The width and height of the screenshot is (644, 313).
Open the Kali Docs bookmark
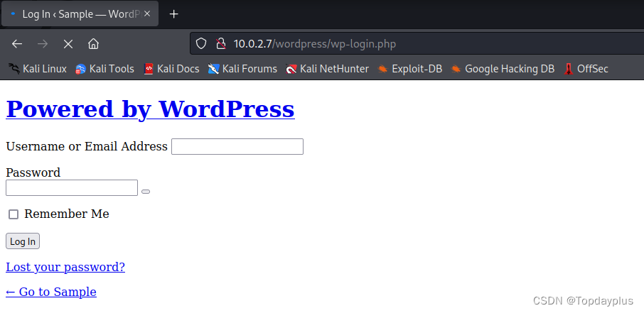click(172, 69)
